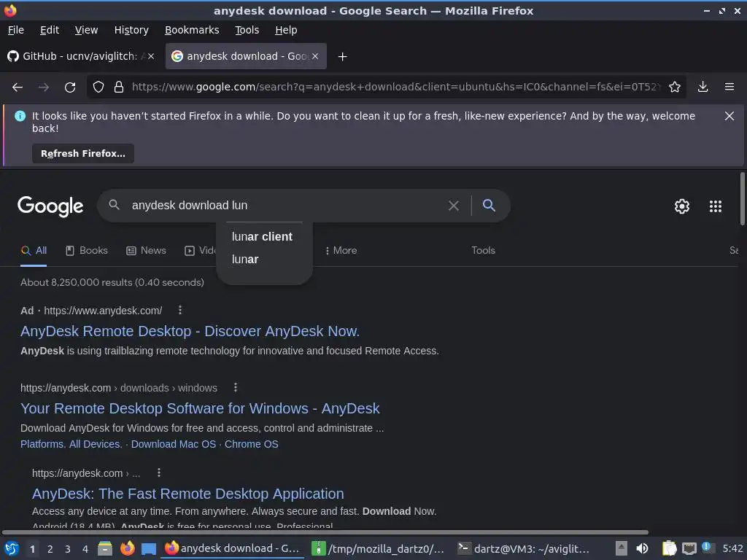
Task: Bookmark this page with the star
Action: coord(675,87)
